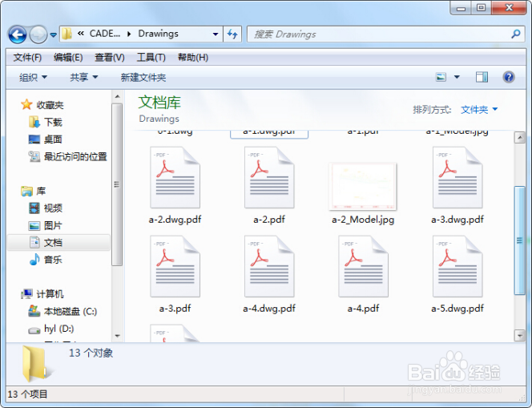532x408 pixels.
Task: Click the navigation pane scroll up arrow
Action: (x=118, y=96)
